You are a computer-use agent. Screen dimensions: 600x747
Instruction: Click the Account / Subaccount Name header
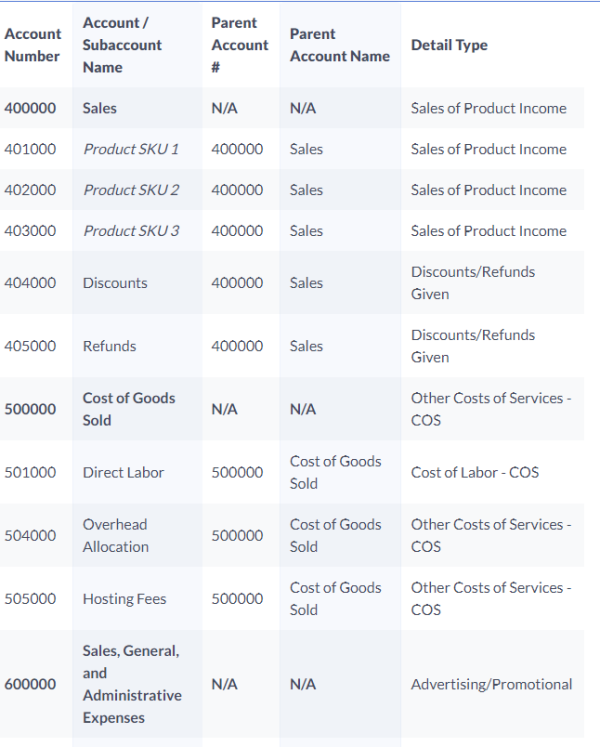click(122, 45)
